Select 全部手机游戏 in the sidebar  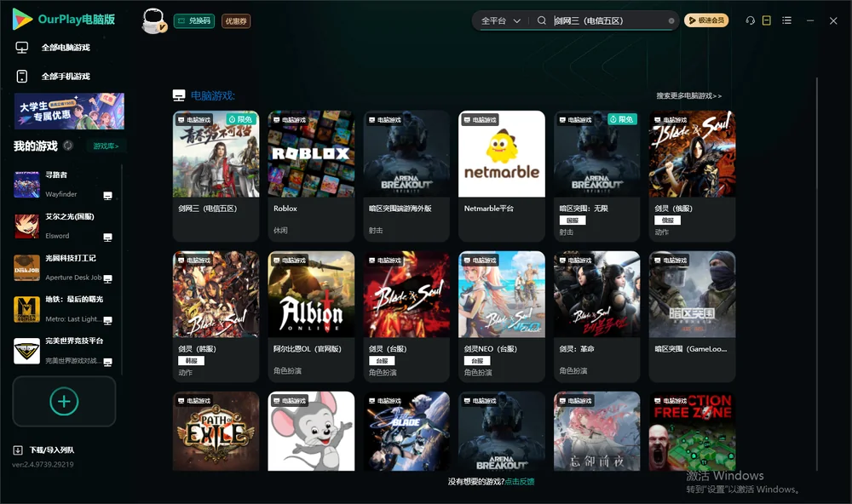coord(66,77)
